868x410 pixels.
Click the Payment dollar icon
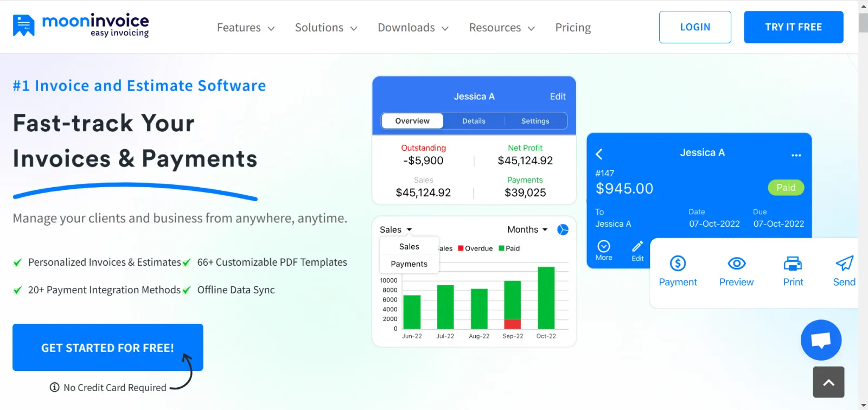pyautogui.click(x=678, y=264)
